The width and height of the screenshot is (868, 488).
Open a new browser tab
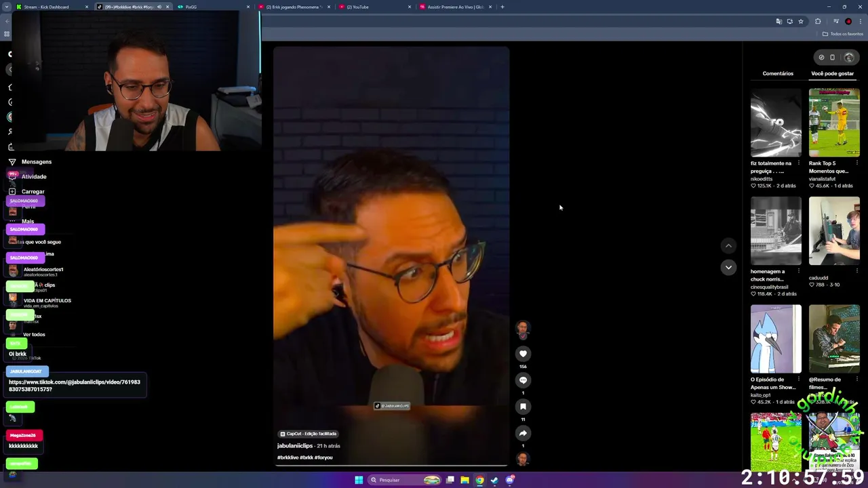[502, 7]
